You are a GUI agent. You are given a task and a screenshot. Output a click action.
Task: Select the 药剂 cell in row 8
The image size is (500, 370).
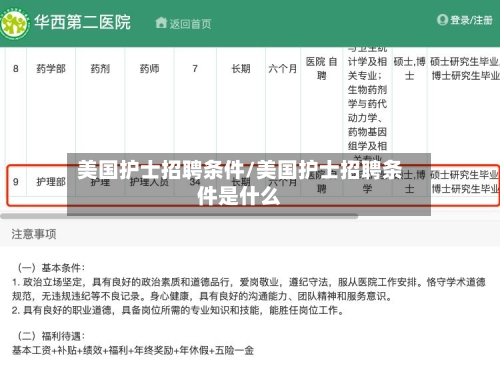coord(100,69)
